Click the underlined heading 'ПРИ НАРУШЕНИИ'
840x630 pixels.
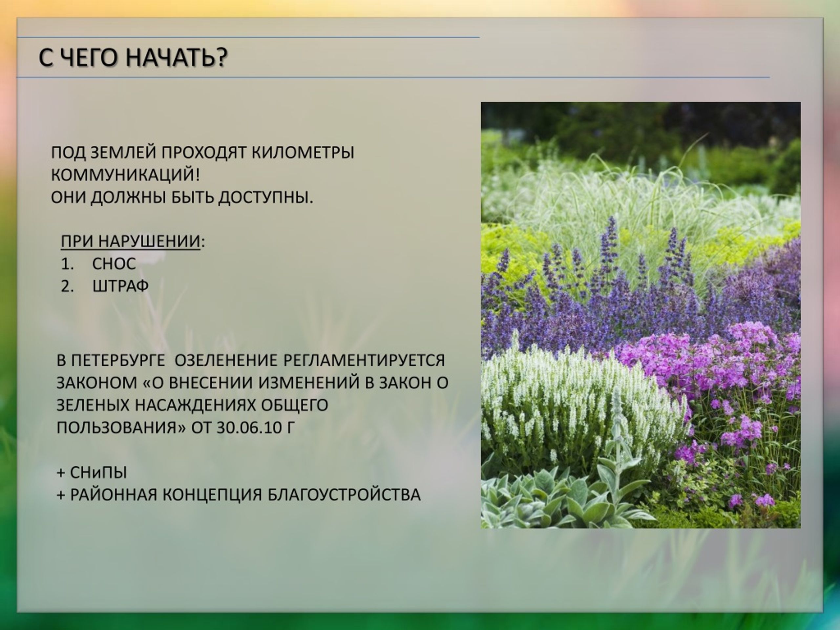pyautogui.click(x=130, y=241)
